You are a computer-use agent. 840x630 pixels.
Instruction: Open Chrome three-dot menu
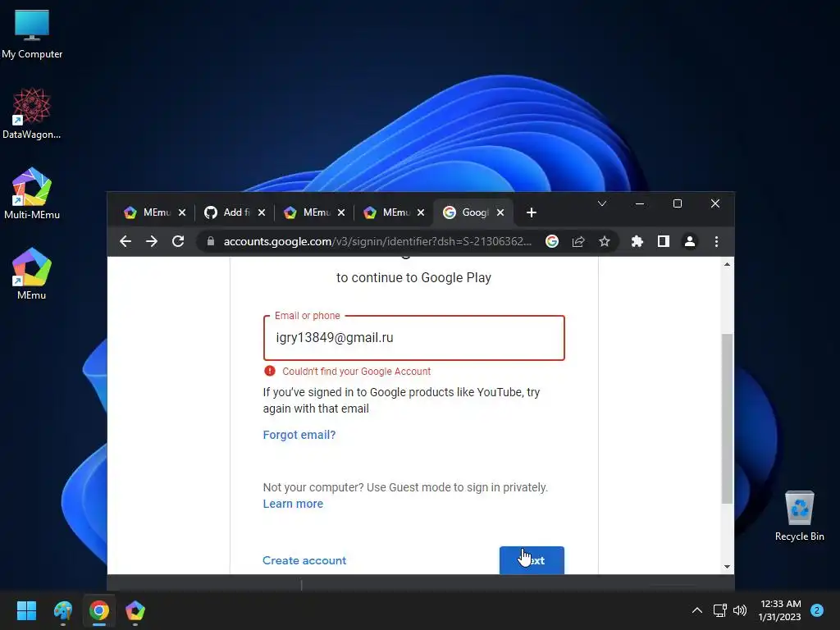716,242
